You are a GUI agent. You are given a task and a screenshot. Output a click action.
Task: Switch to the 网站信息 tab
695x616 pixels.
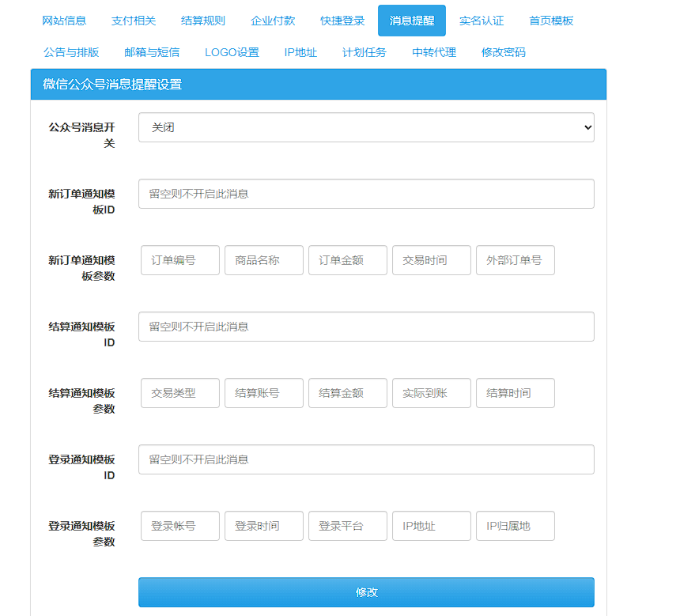[63, 21]
